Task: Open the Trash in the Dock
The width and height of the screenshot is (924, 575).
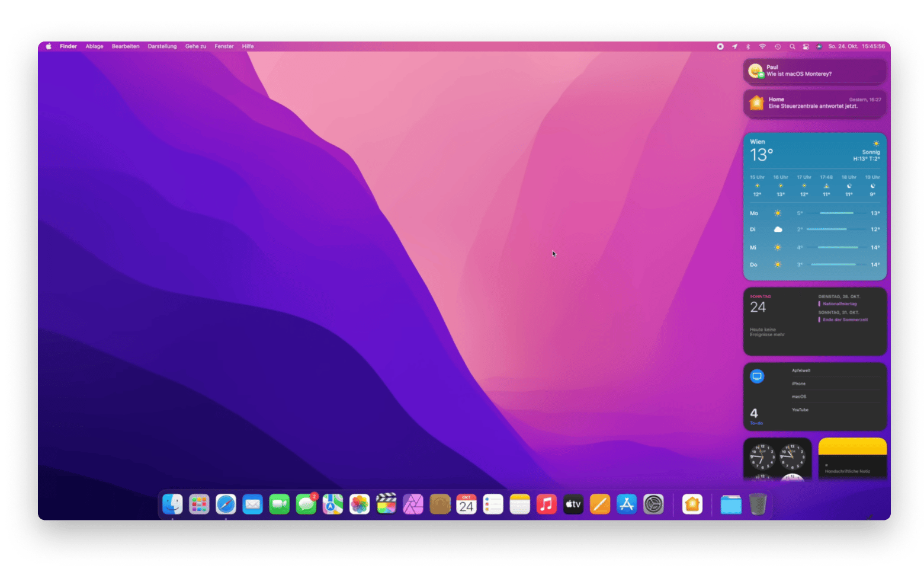Action: click(758, 504)
